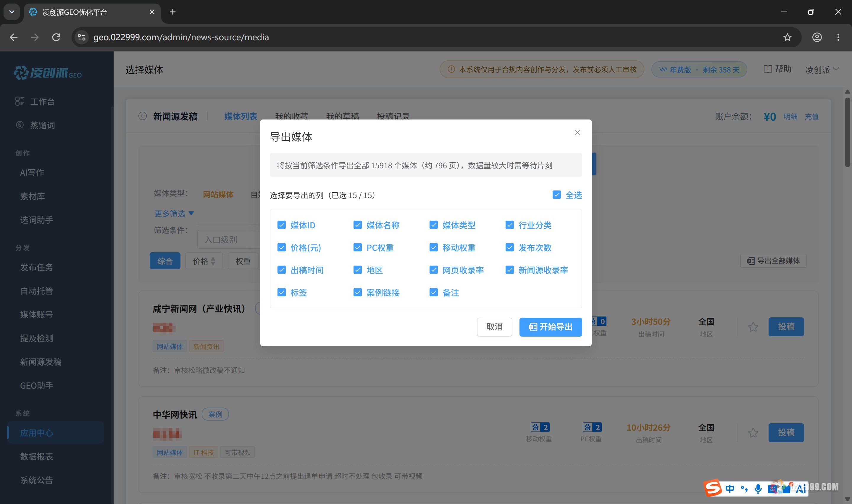Switch to the 媒体列表 tab
Image resolution: width=852 pixels, height=504 pixels.
pos(241,116)
